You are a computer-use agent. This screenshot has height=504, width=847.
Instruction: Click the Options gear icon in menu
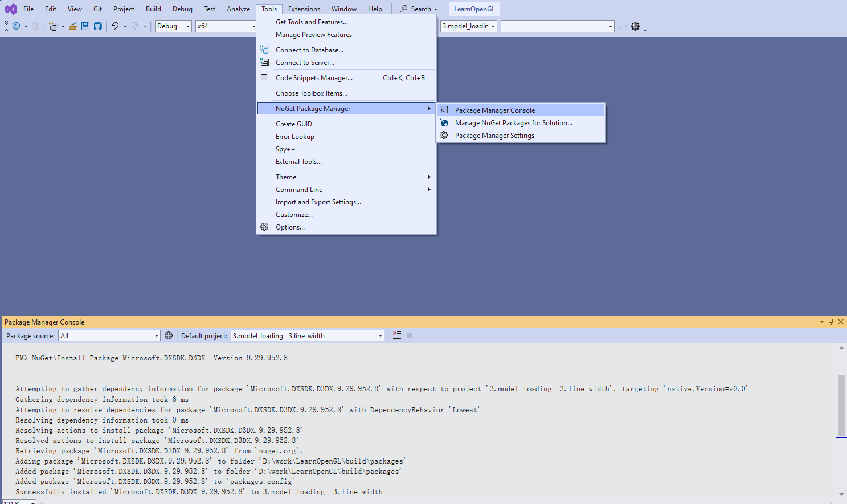[x=264, y=227]
